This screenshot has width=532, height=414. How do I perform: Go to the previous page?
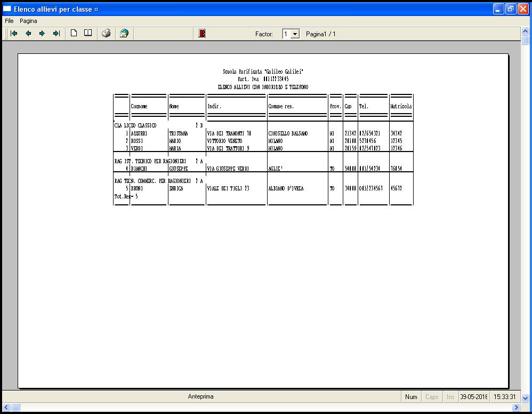(x=28, y=33)
